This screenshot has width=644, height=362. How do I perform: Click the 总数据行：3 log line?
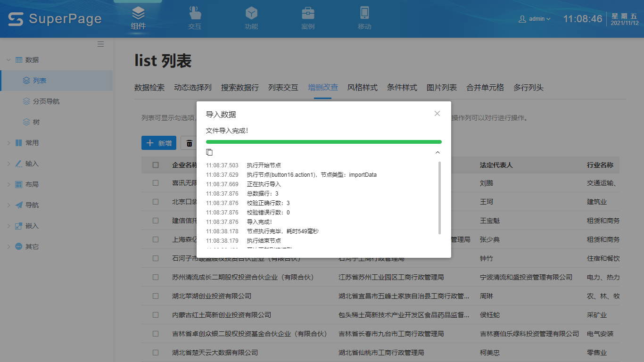click(x=263, y=194)
